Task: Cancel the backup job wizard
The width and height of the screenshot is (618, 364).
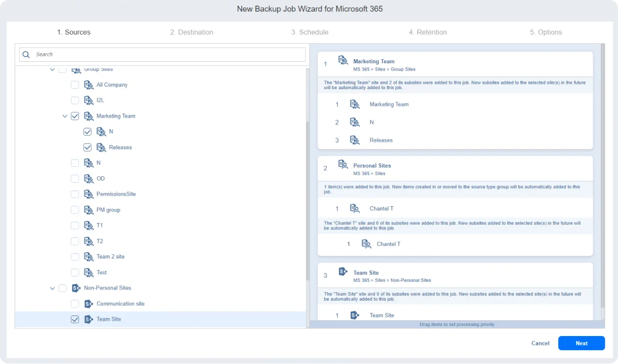Action: (x=540, y=343)
